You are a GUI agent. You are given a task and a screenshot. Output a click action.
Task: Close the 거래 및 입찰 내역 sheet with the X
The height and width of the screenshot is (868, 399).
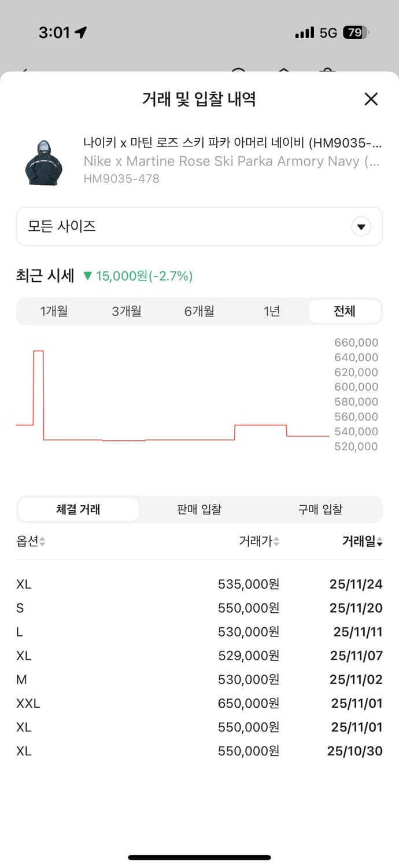click(x=371, y=99)
